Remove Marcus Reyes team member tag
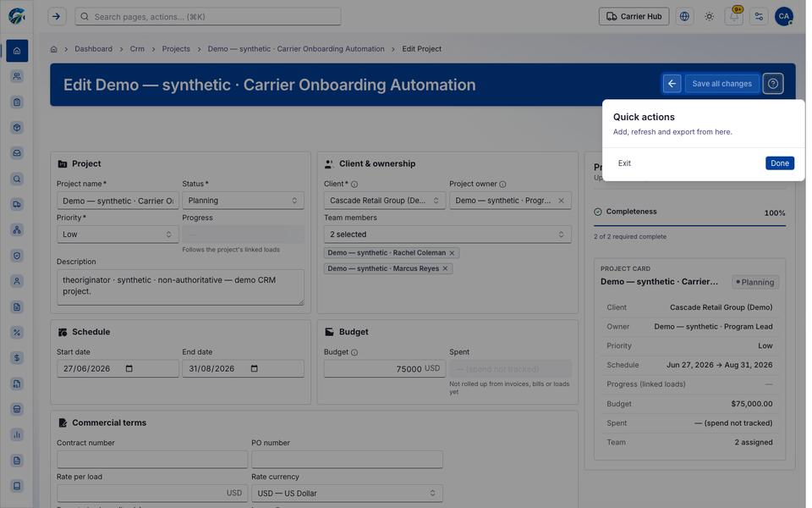This screenshot has height=508, width=812. coord(445,268)
